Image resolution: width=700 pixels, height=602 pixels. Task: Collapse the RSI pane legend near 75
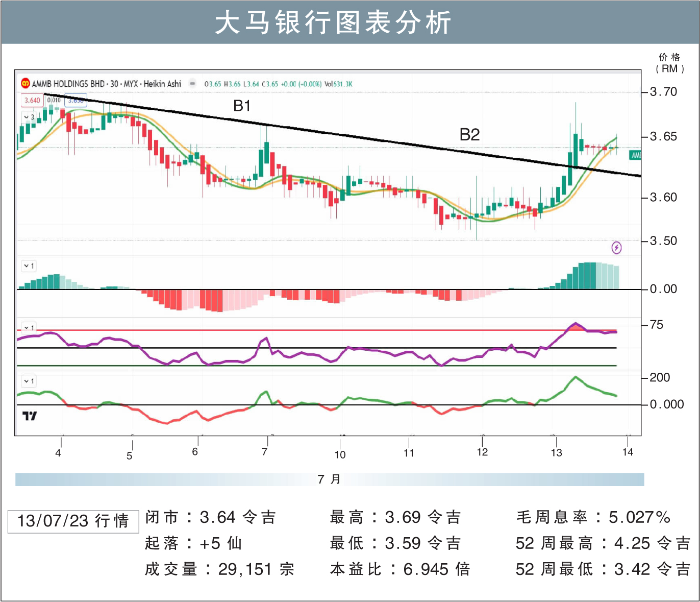coord(29,327)
